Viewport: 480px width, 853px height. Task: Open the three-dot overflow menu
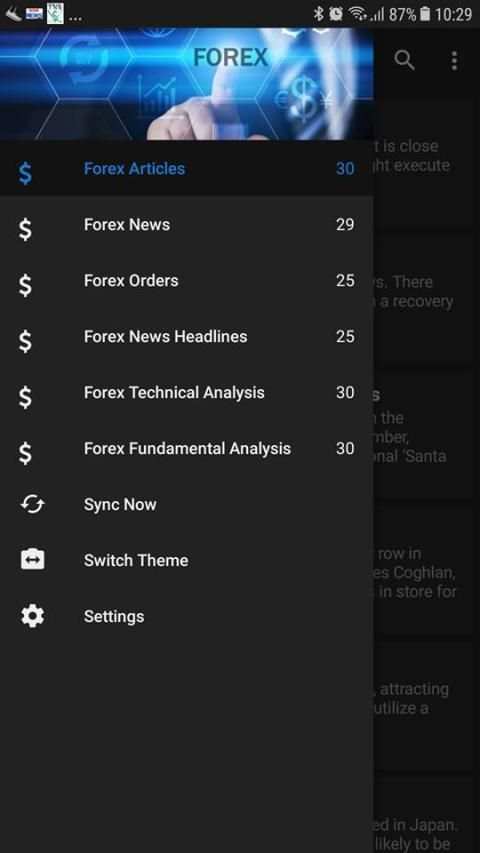tap(454, 60)
